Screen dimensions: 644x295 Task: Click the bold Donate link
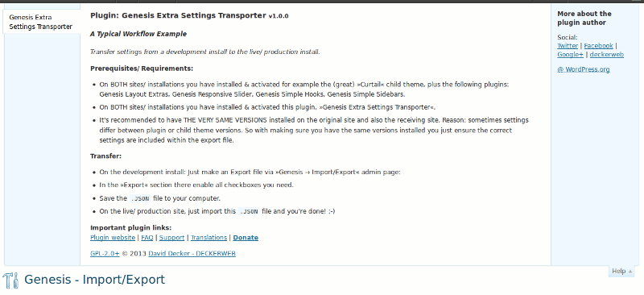pos(246,238)
